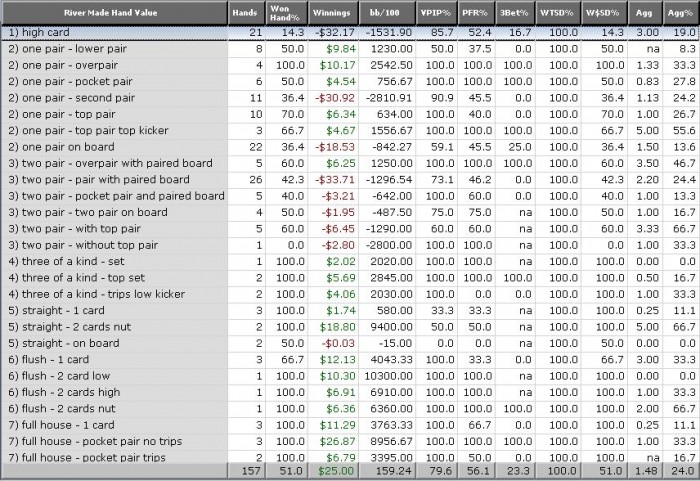Click winnings value $26.87

pyautogui.click(x=338, y=441)
